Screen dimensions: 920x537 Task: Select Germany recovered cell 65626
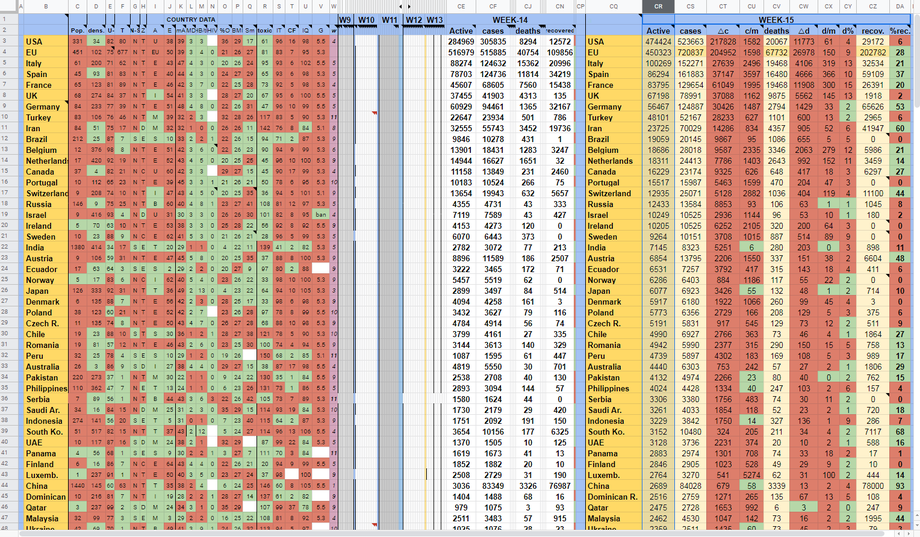[873, 107]
